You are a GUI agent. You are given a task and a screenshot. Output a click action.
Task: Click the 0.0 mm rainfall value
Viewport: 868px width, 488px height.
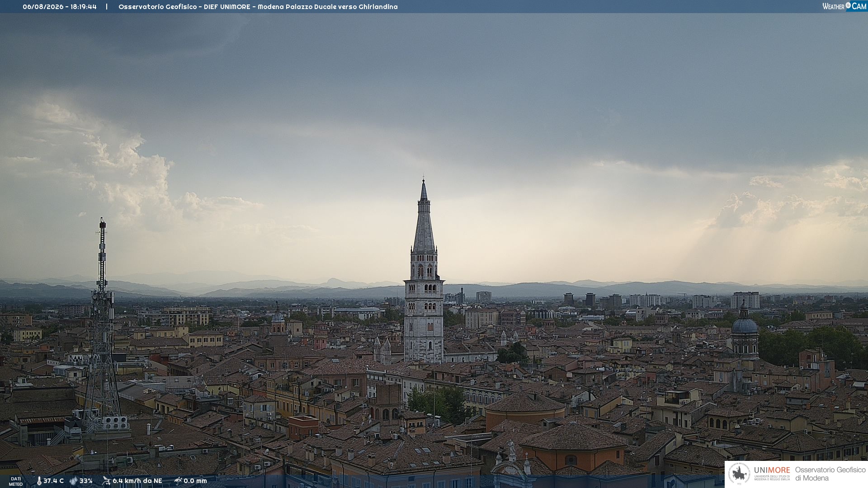[195, 481]
